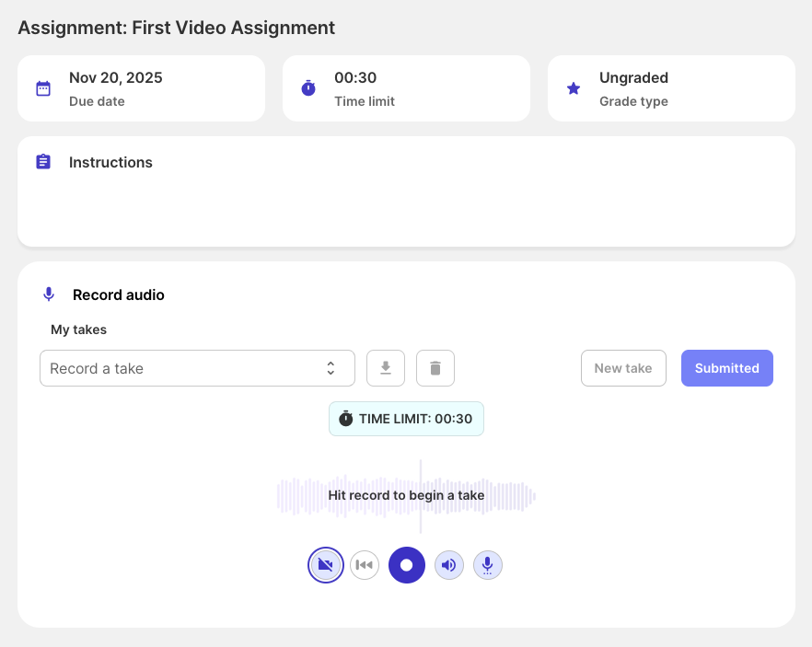The width and height of the screenshot is (812, 647).
Task: Click the waveform placeholder area
Action: pos(406,495)
